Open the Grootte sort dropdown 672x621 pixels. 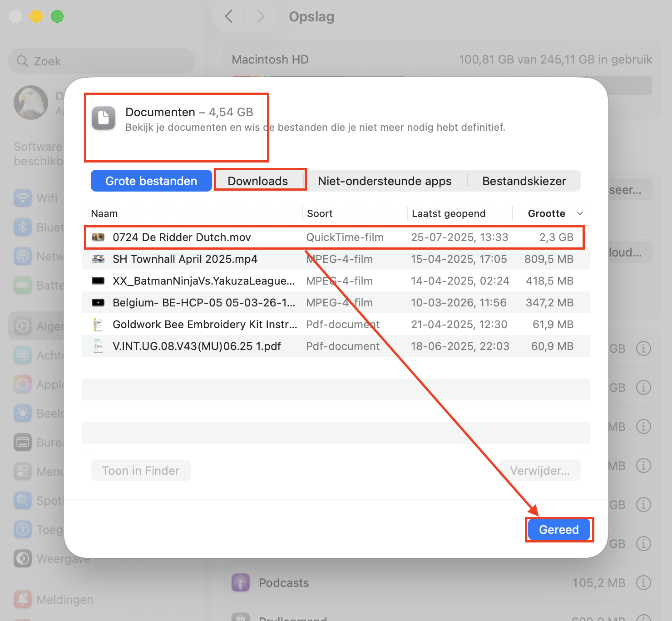coord(553,213)
